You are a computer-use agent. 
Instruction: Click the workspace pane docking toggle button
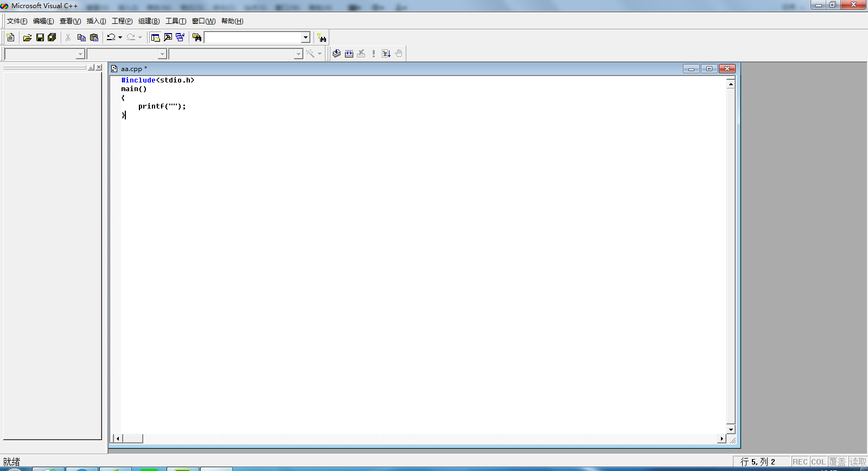[91, 67]
